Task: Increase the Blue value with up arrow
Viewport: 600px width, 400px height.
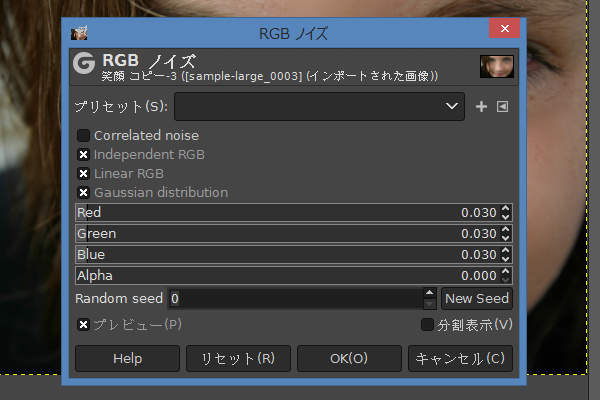Action: (x=505, y=250)
